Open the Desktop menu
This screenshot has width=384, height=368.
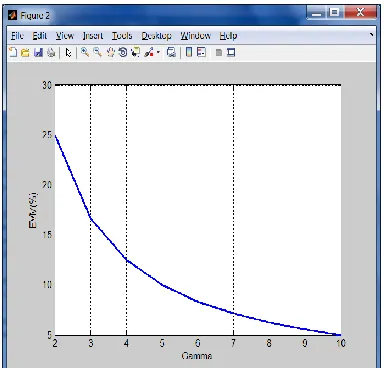click(x=156, y=36)
